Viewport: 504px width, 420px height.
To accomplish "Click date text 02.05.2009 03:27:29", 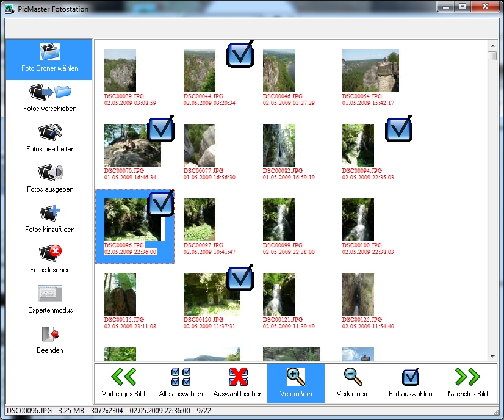I will point(289,103).
